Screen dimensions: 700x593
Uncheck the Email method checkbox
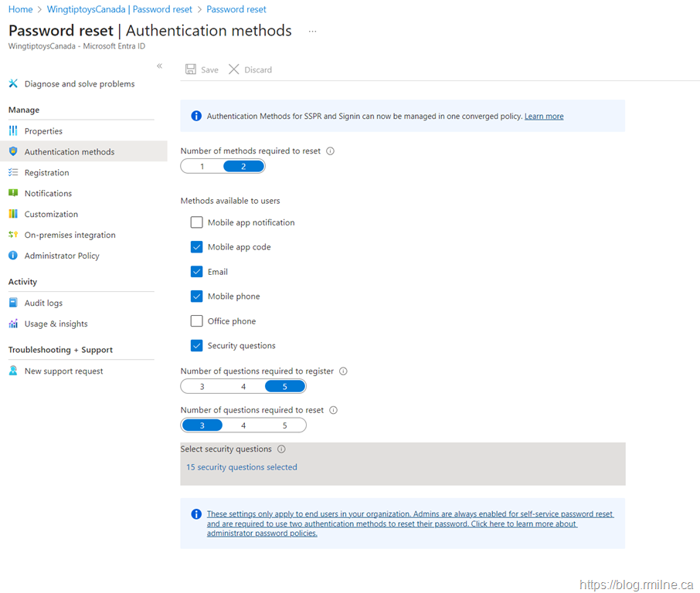click(196, 272)
